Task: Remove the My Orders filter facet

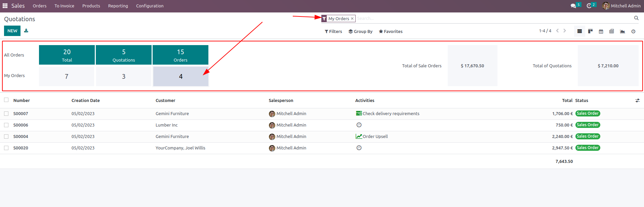Action: pos(352,19)
